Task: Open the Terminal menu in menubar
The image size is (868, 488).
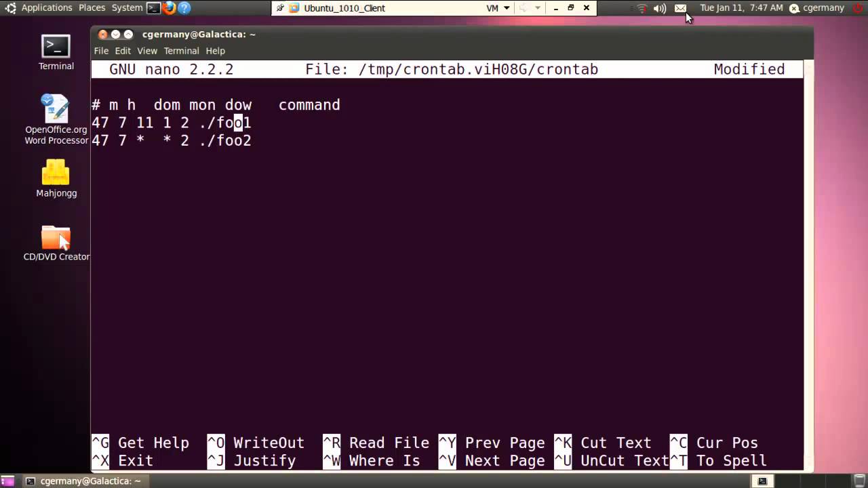Action: [x=181, y=51]
